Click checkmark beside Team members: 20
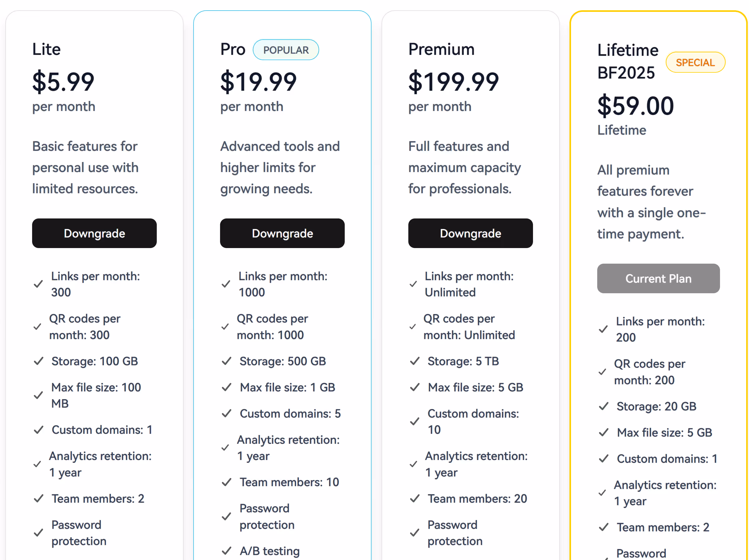The image size is (749, 560). click(x=415, y=499)
